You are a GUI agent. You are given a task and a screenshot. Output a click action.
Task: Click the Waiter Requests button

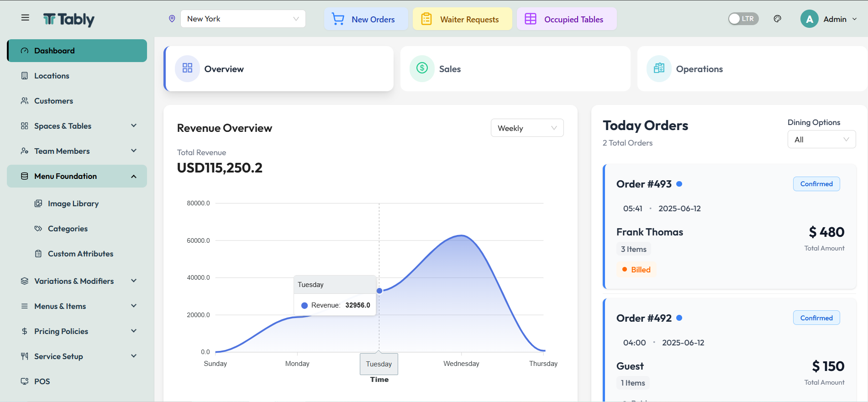click(462, 19)
